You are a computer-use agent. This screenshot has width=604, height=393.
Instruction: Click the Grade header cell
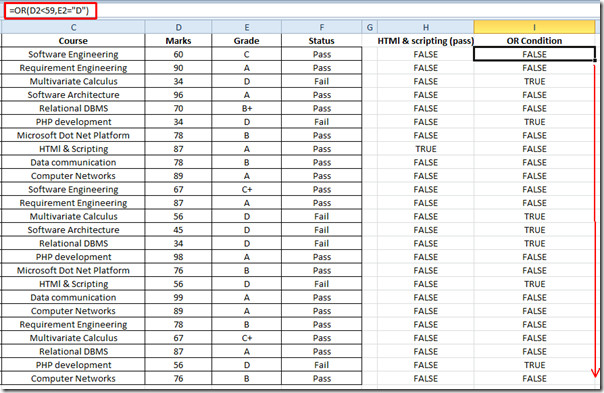tap(247, 41)
